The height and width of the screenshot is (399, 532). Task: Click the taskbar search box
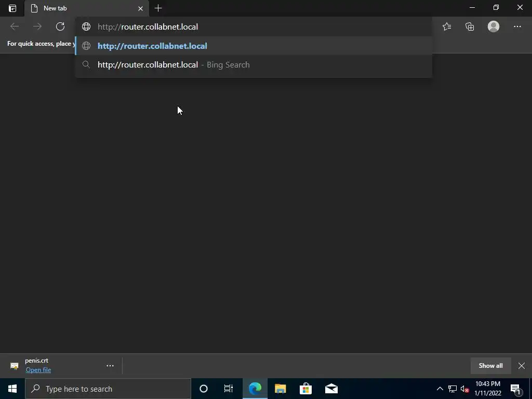pyautogui.click(x=108, y=389)
